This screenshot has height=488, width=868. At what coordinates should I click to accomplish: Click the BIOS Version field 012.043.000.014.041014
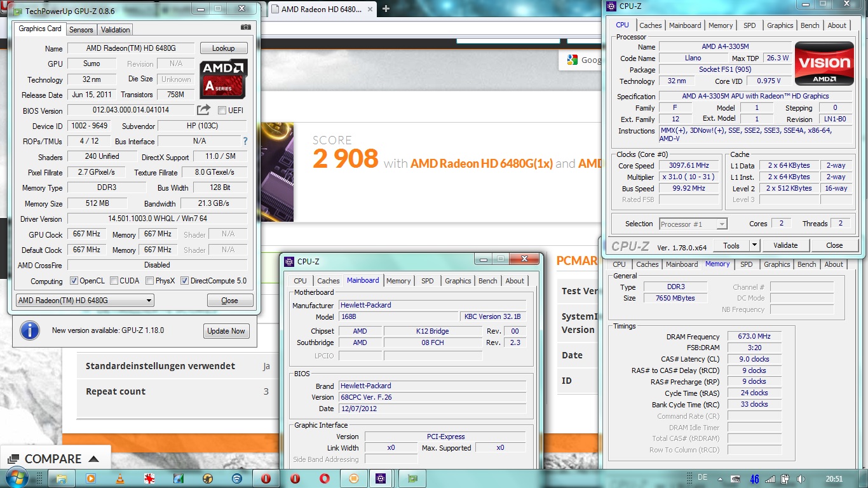point(131,111)
